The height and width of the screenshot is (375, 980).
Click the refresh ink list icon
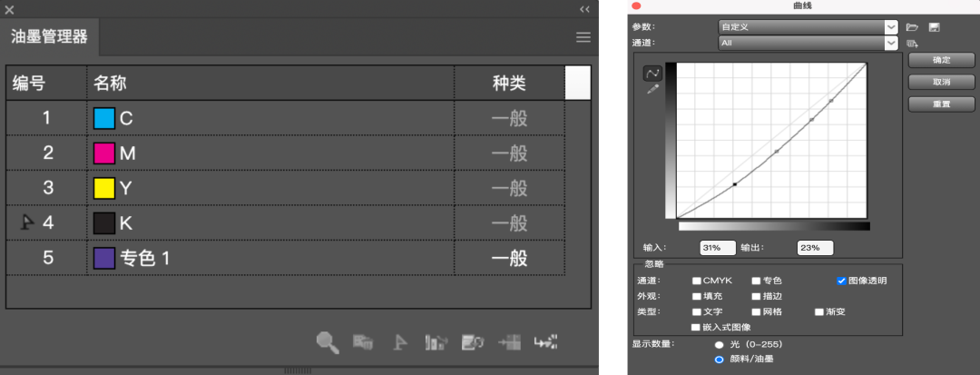(473, 342)
